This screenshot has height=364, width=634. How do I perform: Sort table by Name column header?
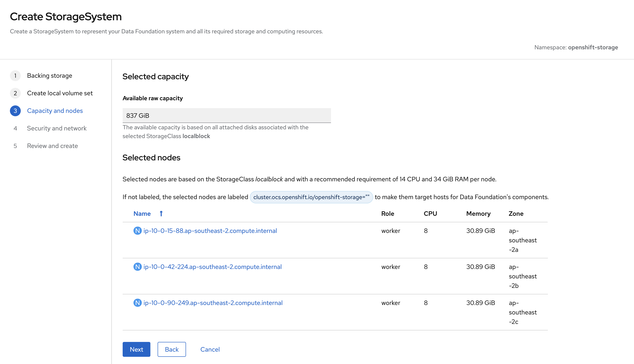pyautogui.click(x=142, y=214)
